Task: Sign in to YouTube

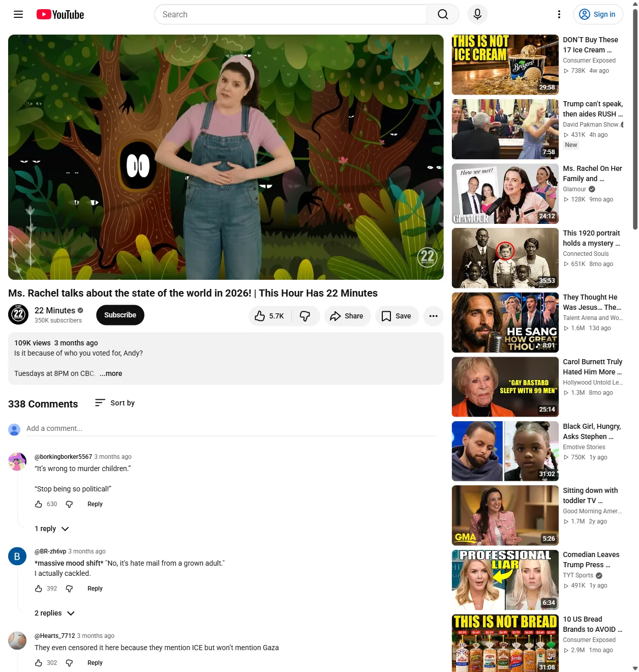Action: tap(598, 14)
